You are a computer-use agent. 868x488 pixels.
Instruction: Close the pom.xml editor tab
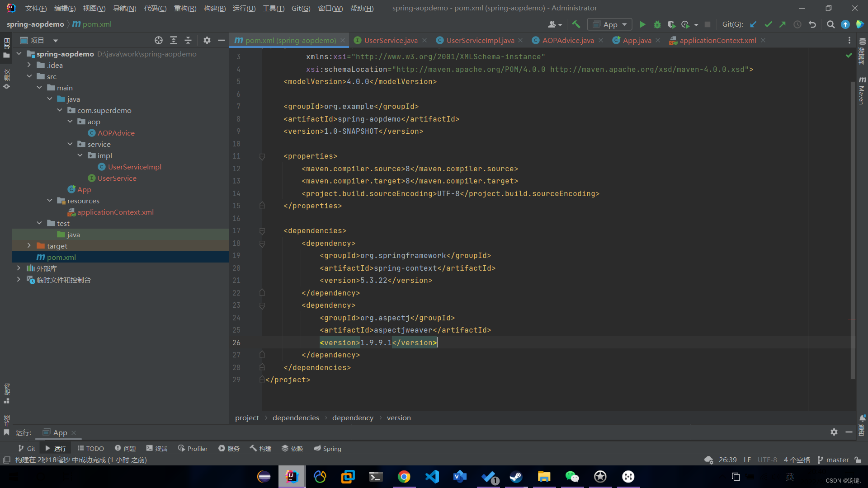[343, 40]
